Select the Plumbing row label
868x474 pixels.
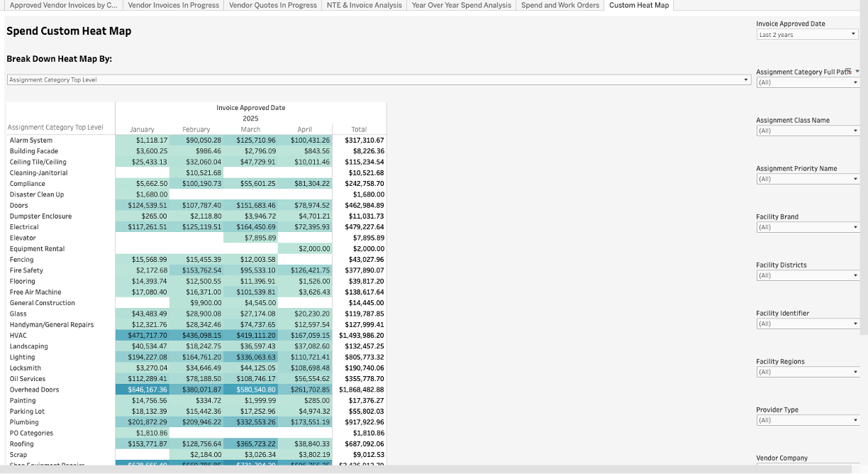coord(24,422)
